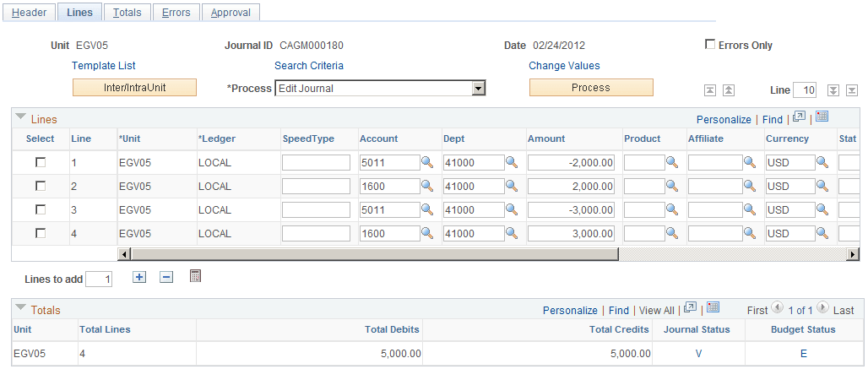868x369 pixels.
Task: Open Account lookup for line 4
Action: [x=427, y=233]
